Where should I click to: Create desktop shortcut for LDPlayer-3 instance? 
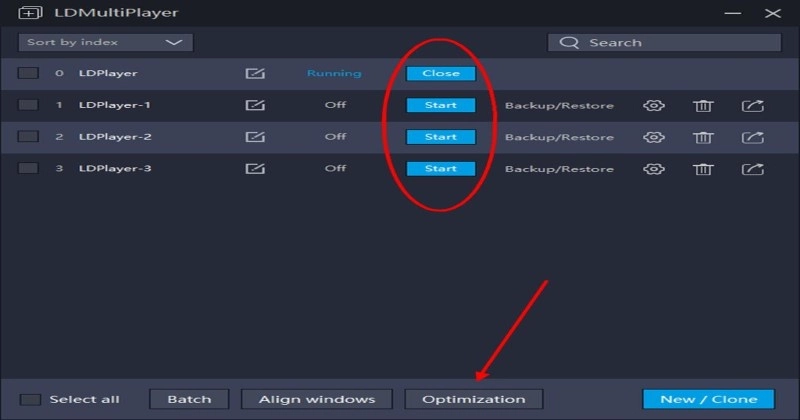tap(752, 169)
